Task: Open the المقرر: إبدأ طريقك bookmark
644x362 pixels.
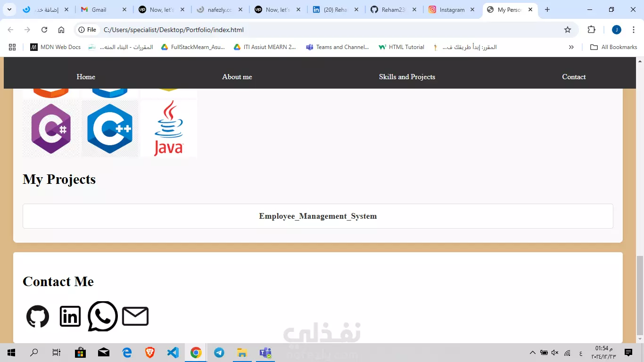Action: tap(464, 47)
